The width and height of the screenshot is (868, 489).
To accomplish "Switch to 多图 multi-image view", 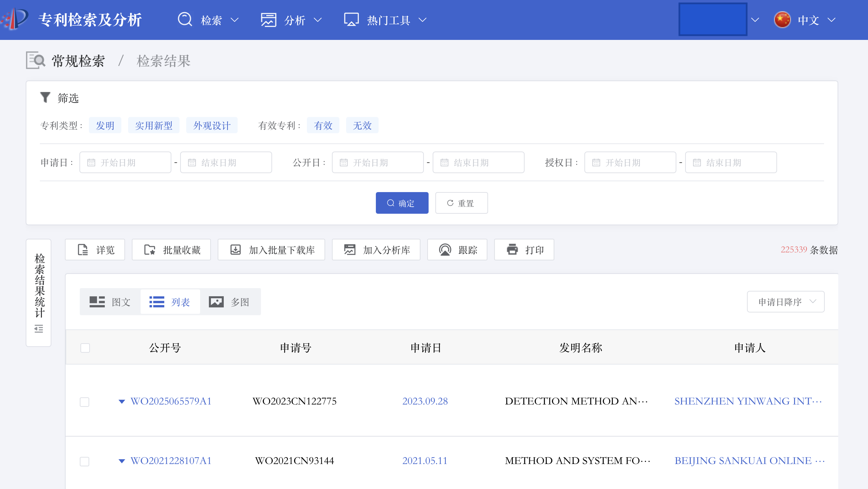I will tap(230, 302).
